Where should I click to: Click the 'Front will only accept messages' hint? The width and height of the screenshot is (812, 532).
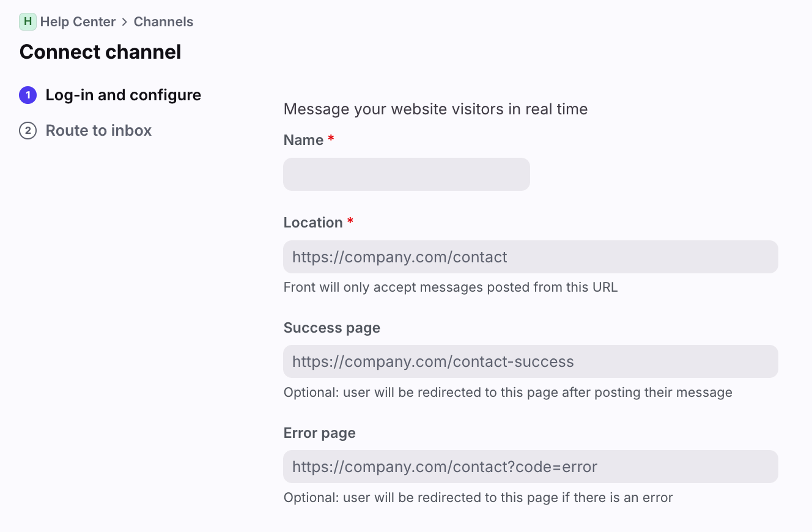[451, 287]
